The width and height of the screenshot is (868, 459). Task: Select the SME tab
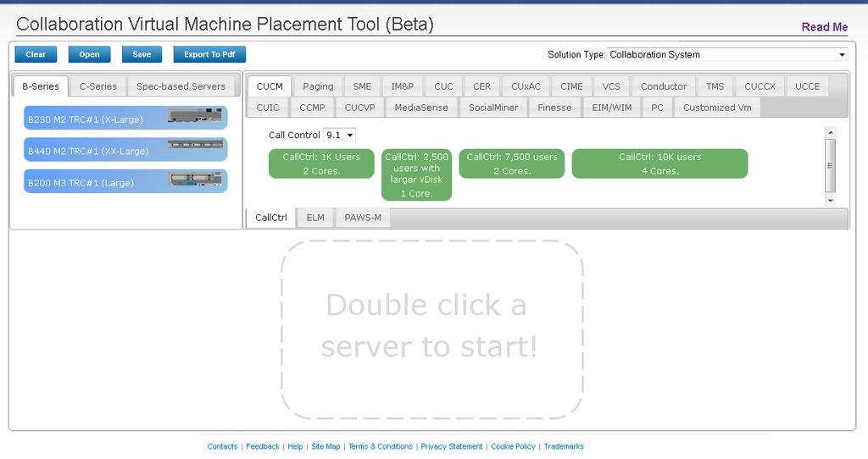(x=362, y=86)
